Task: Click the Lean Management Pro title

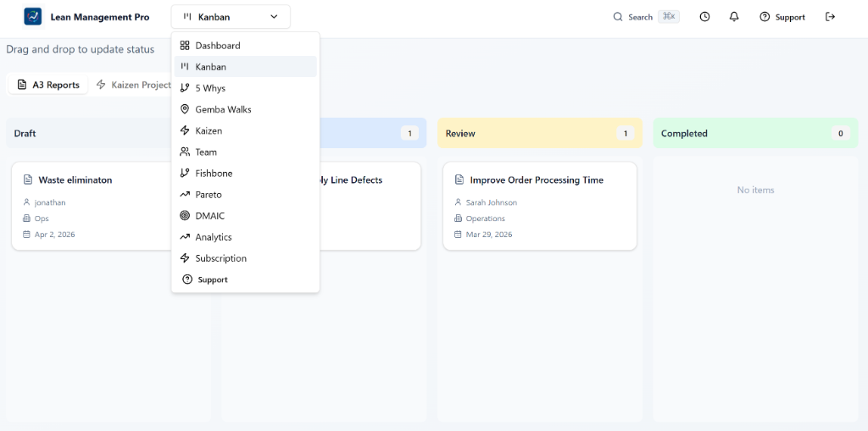Action: 100,17
